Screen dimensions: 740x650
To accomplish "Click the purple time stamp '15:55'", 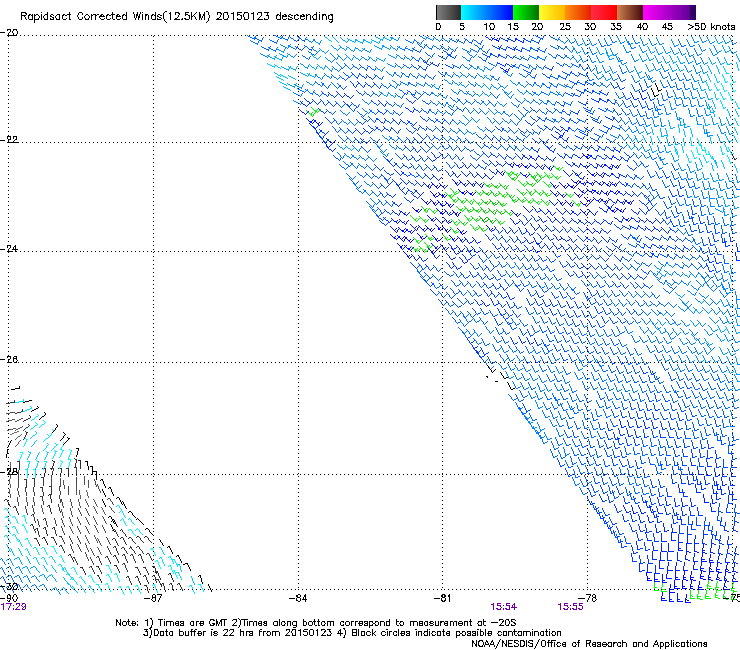I will point(570,607).
